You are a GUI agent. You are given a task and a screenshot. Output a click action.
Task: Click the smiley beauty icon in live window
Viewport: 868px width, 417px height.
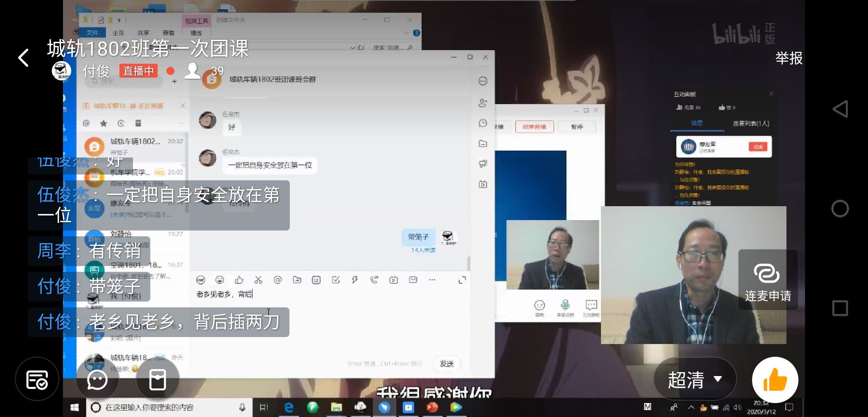coord(539,307)
